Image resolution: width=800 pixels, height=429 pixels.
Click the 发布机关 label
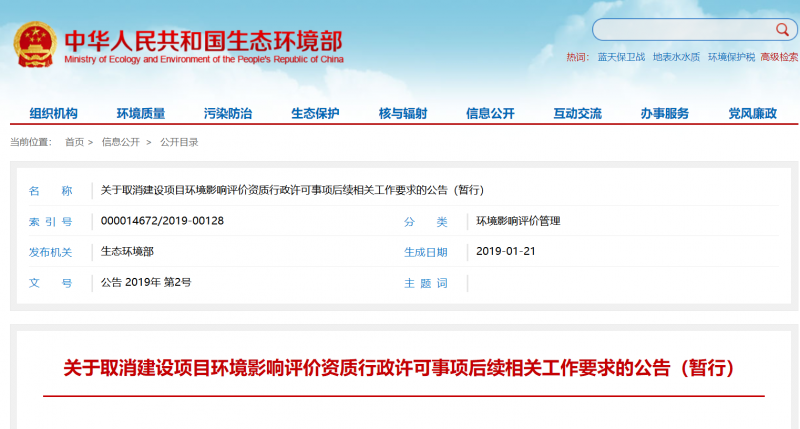pyautogui.click(x=51, y=253)
